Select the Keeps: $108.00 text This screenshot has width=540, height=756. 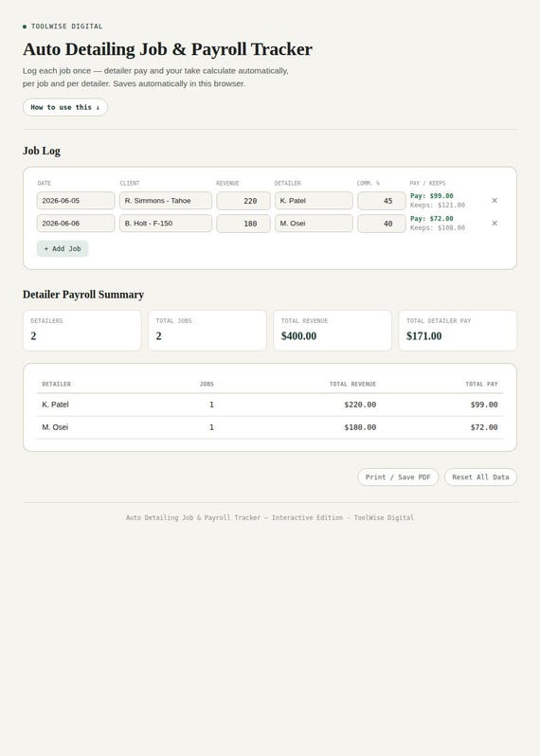(x=438, y=227)
